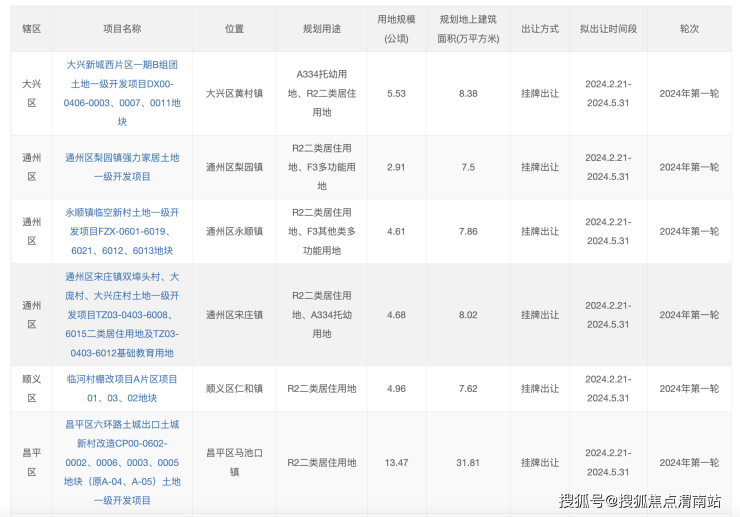This screenshot has width=740, height=517.
Task: Select the 轮次 column header
Action: 689,29
